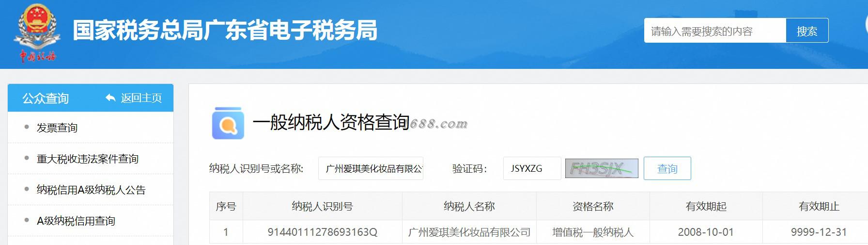
Task: Click the 有效期起 column header
Action: pos(706,206)
